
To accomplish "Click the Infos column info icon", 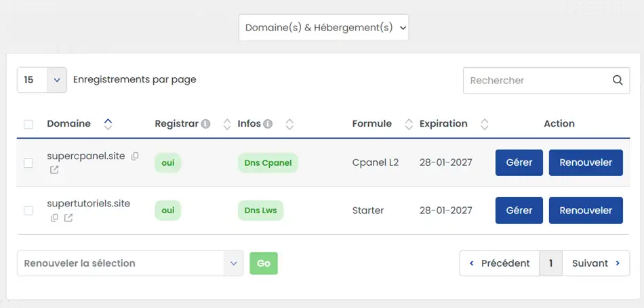I will (x=268, y=123).
